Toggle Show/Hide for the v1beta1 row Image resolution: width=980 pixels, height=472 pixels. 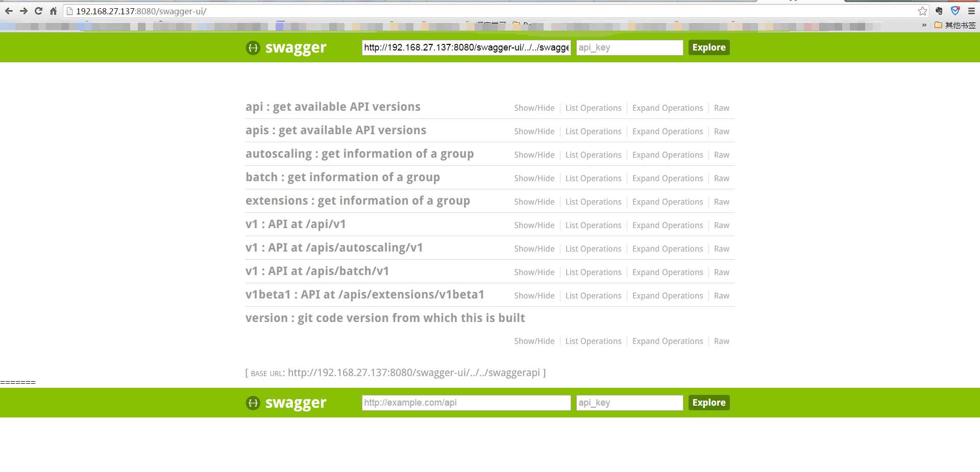coord(534,295)
